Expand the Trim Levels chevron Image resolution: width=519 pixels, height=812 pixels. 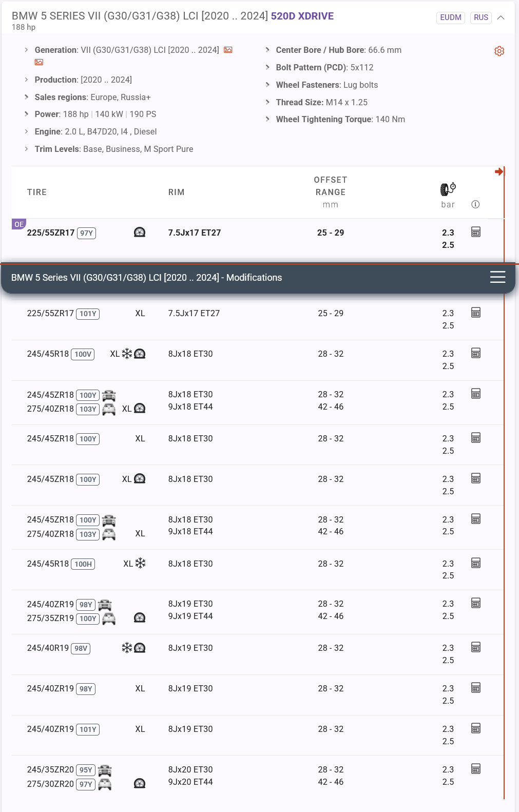[26, 149]
